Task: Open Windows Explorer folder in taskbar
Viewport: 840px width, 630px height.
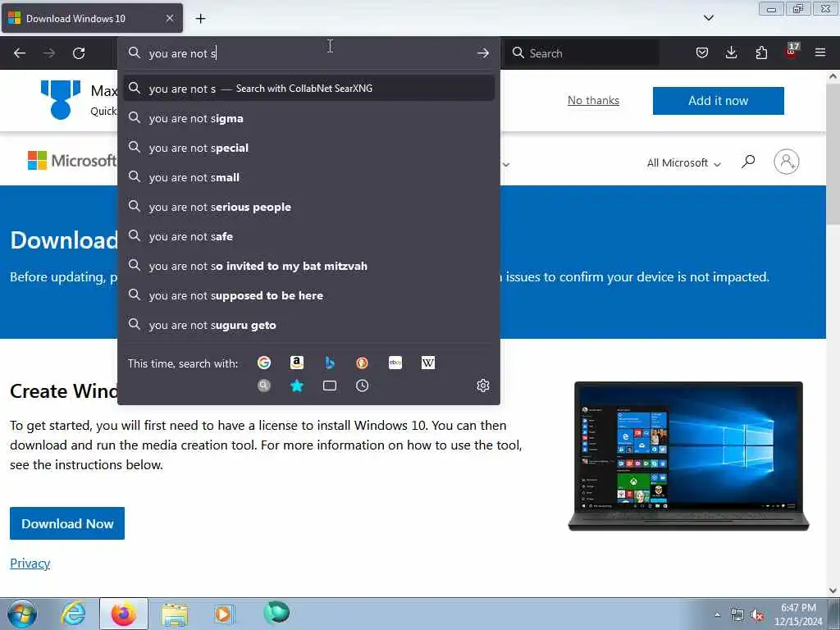Action: point(175,614)
